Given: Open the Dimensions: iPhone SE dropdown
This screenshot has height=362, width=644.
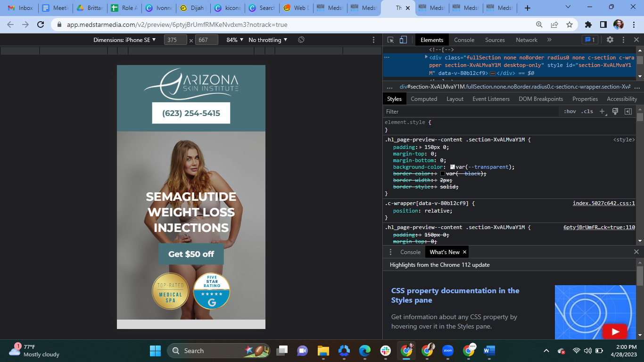Looking at the screenshot, I should (x=124, y=40).
